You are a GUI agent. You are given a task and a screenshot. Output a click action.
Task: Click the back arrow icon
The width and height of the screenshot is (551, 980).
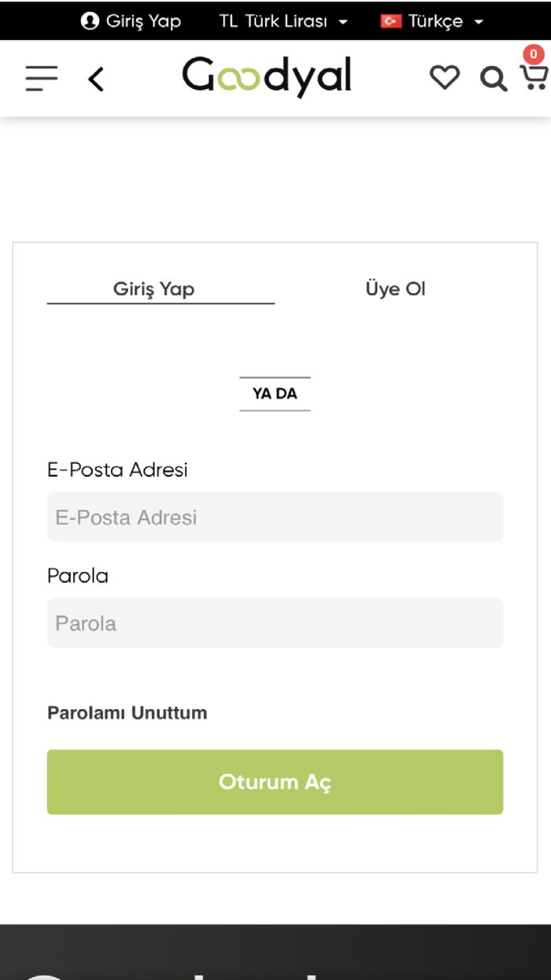coord(96,80)
